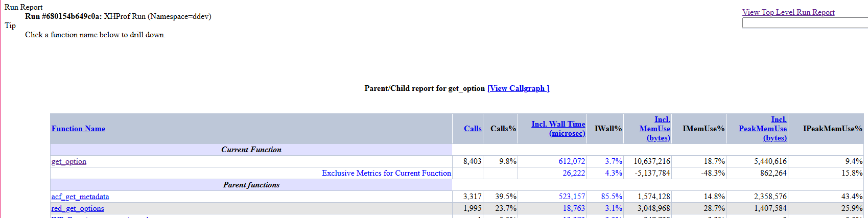The height and width of the screenshot is (218, 868).
Task: Select the get_option wall time value 612,072
Action: 572,161
